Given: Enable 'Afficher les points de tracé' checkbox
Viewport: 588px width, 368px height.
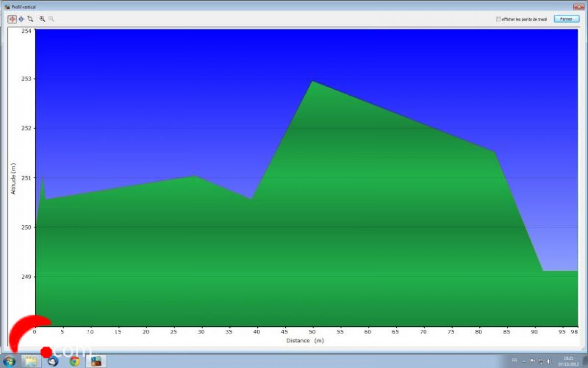Looking at the screenshot, I should click(498, 19).
